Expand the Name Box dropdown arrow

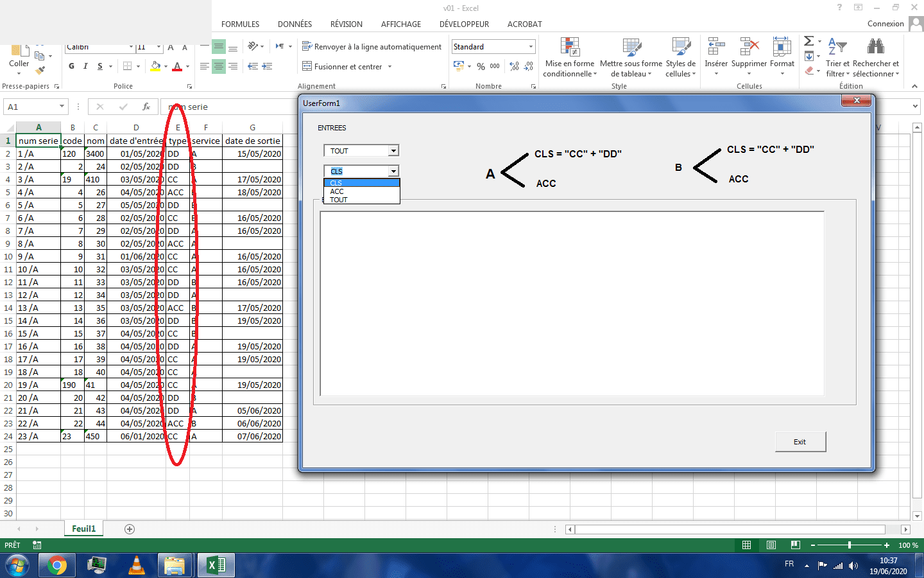62,107
